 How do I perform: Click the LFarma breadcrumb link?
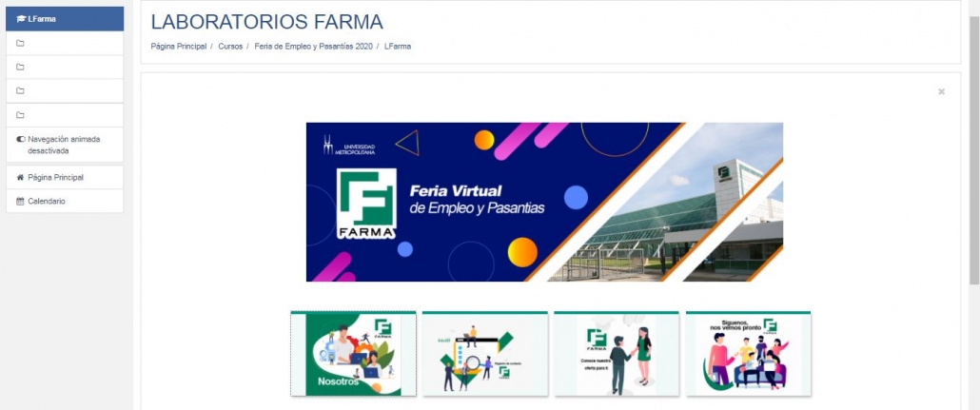[x=398, y=47]
